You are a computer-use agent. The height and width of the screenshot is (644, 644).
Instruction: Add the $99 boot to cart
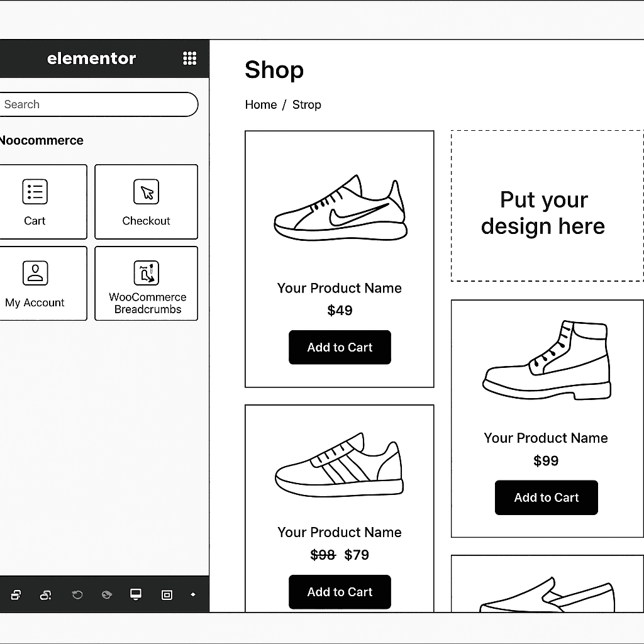546,497
